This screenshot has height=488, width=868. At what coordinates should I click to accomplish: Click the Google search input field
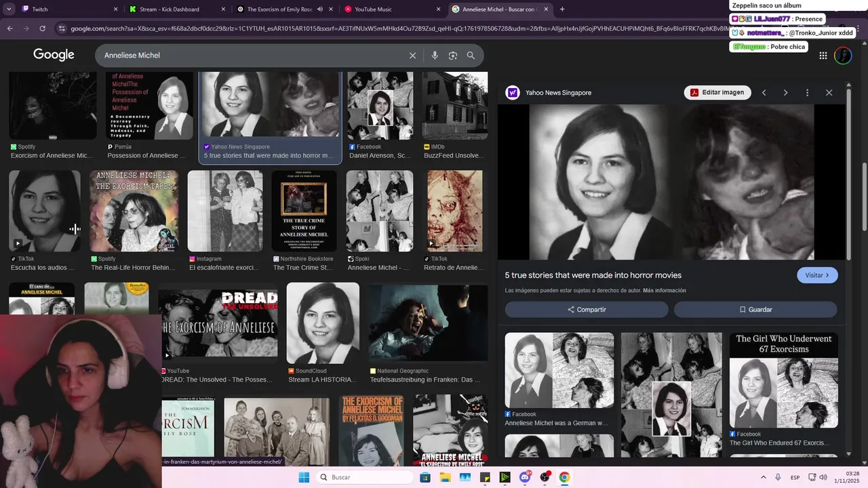tap(252, 56)
